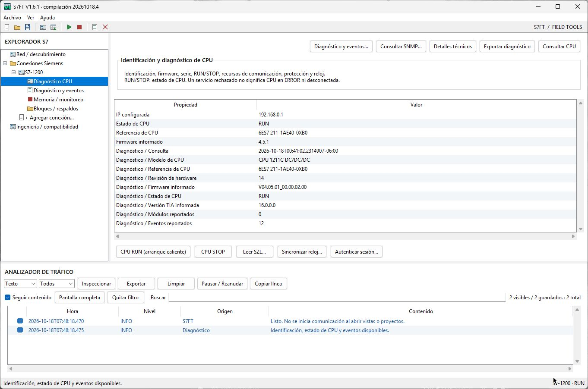Image resolution: width=588 pixels, height=389 pixels.
Task: Open the Ver menu
Action: [31, 18]
